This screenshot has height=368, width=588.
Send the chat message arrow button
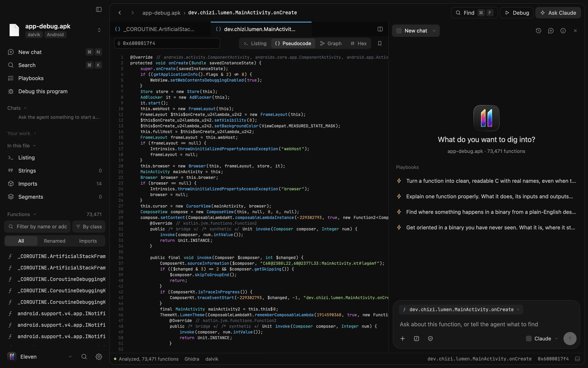tap(570, 339)
